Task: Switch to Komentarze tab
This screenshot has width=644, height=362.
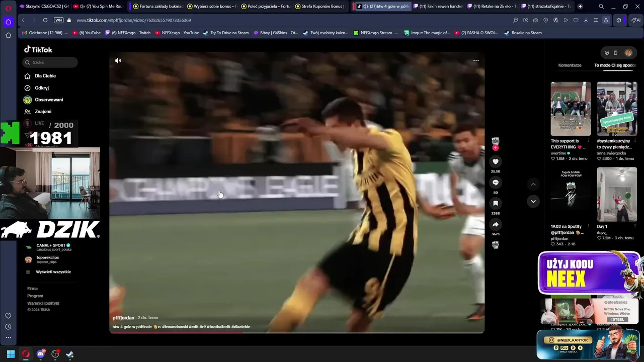Action: click(x=570, y=65)
